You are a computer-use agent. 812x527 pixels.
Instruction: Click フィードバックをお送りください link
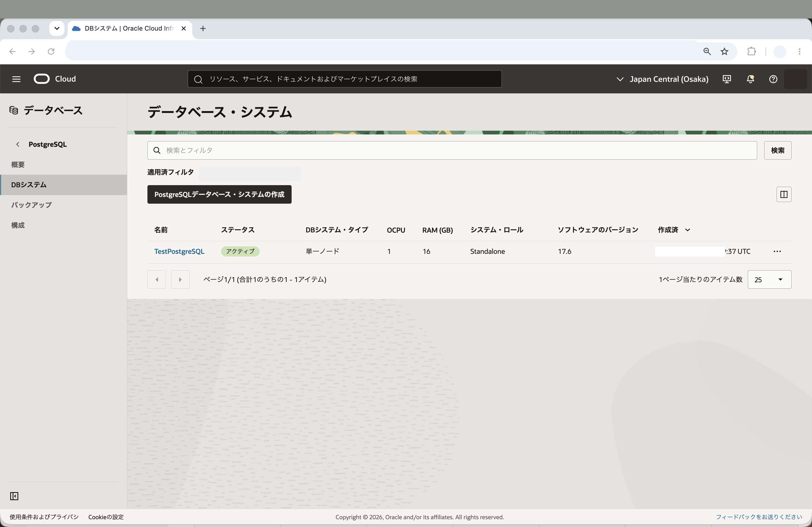pos(759,517)
